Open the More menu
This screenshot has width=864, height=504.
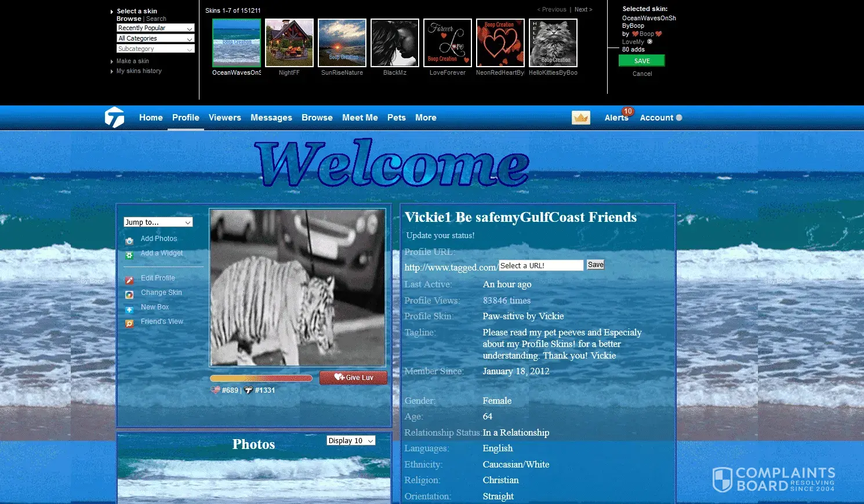[x=426, y=118]
